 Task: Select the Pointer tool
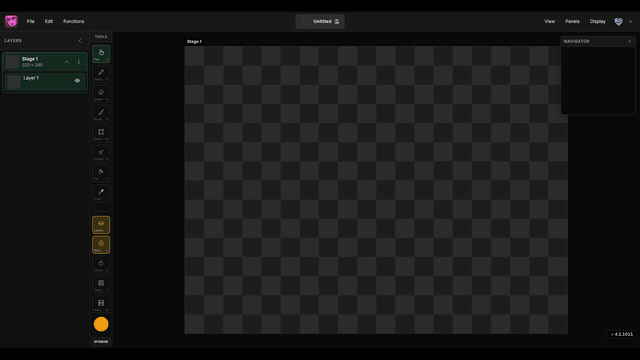101,153
